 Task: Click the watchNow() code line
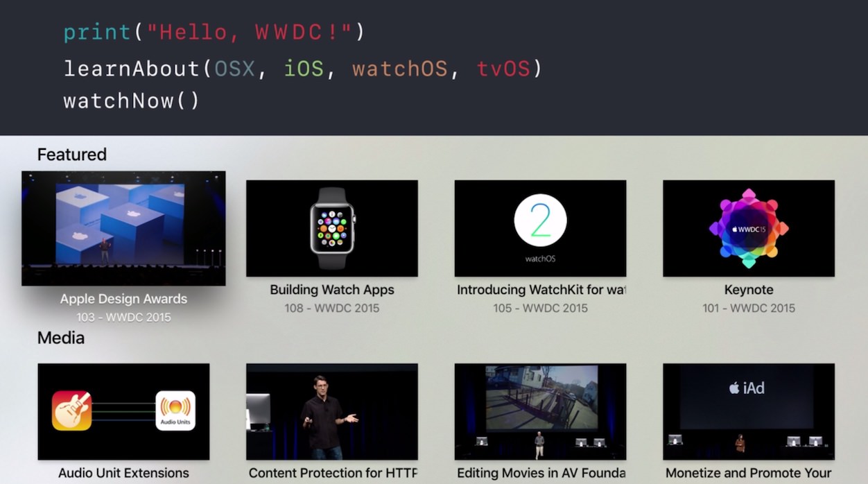(132, 101)
